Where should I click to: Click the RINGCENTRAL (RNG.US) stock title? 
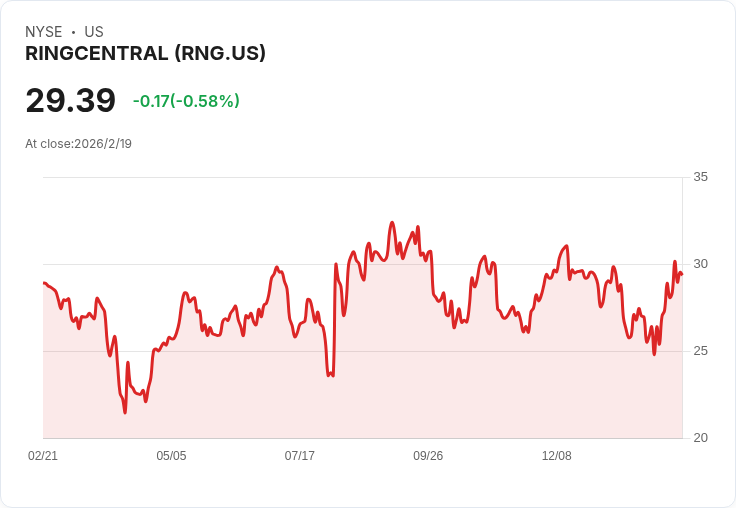tap(145, 54)
